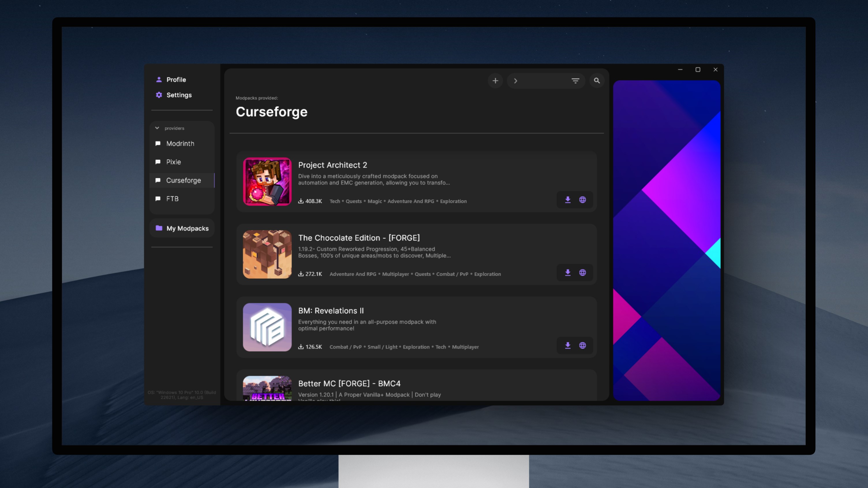This screenshot has height=488, width=868.
Task: Click the search magnifier icon
Action: coord(597,81)
